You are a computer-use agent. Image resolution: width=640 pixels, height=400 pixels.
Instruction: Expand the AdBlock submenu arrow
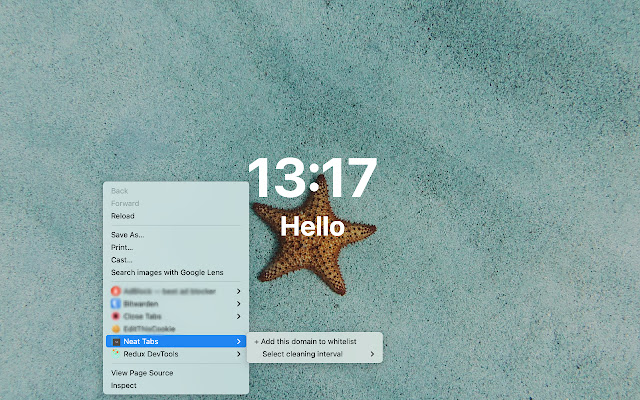coord(238,291)
